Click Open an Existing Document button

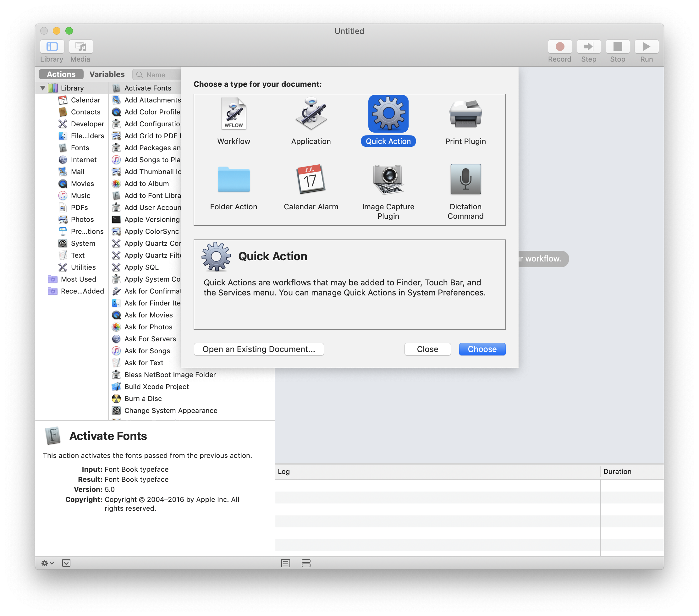click(259, 349)
